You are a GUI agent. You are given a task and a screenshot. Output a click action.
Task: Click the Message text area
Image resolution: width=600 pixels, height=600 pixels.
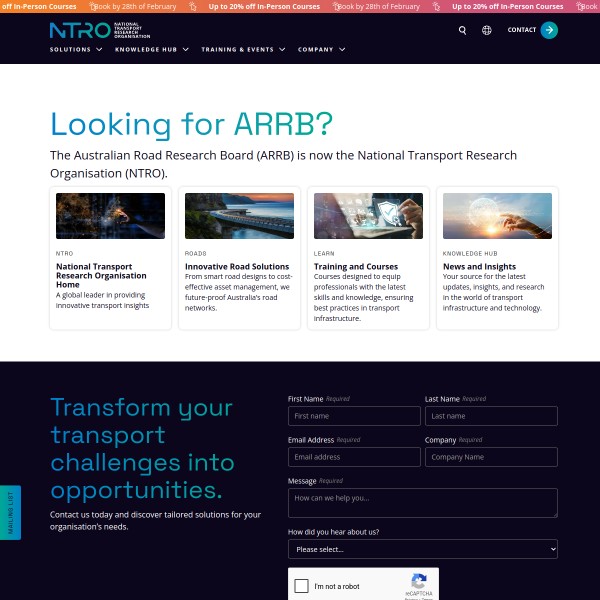422,503
